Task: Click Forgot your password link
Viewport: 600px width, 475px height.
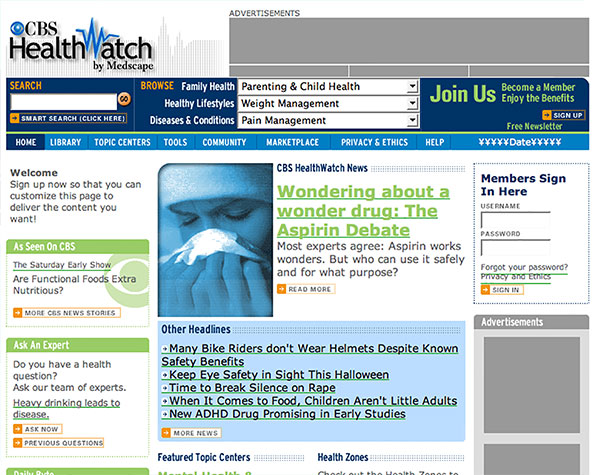Action: tap(524, 267)
